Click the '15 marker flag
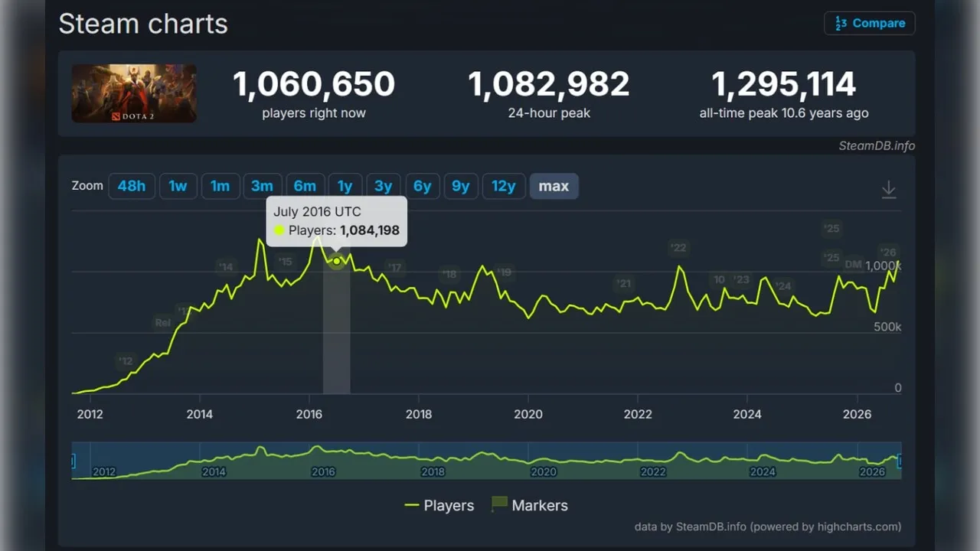This screenshot has height=551, width=980. (x=286, y=262)
